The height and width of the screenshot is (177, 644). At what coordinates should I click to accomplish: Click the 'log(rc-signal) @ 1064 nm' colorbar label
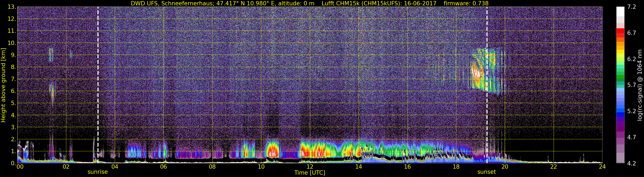(x=640, y=85)
